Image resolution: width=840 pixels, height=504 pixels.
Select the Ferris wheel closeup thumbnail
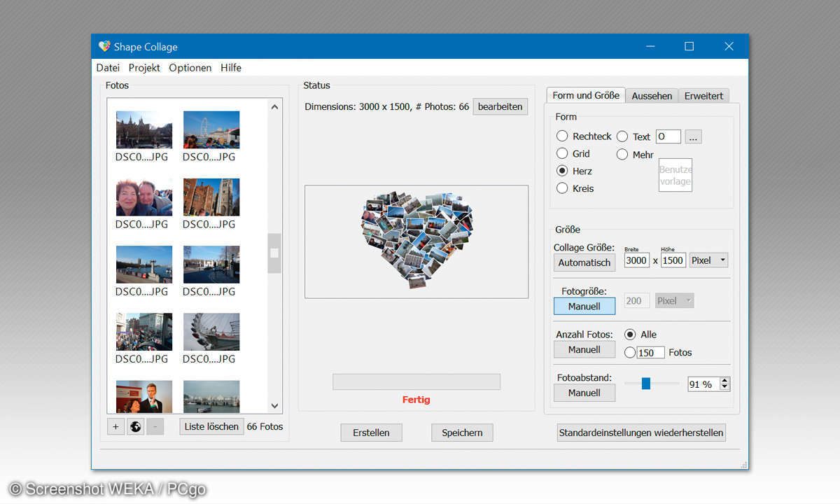211,331
